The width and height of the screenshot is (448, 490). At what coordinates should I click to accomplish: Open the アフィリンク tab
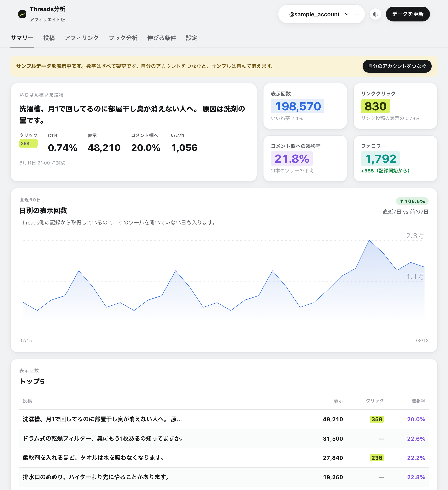click(82, 38)
